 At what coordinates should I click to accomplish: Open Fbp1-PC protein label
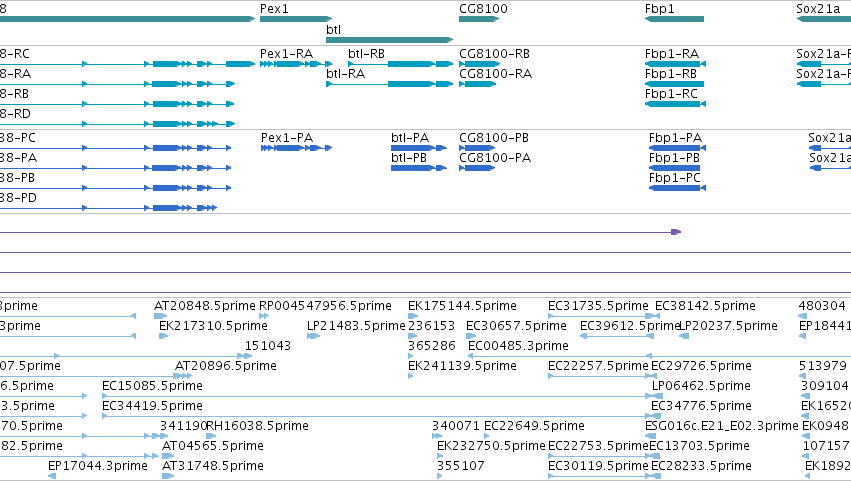(675, 178)
